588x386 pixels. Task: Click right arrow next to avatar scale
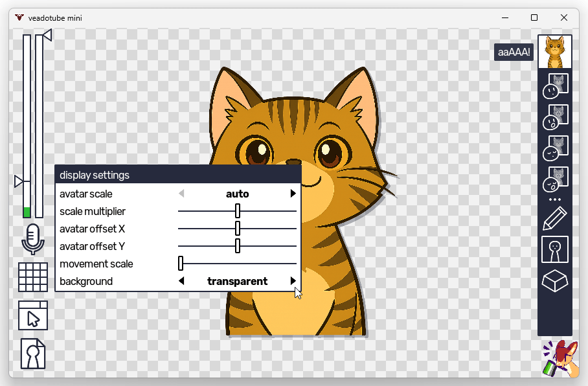coord(293,194)
